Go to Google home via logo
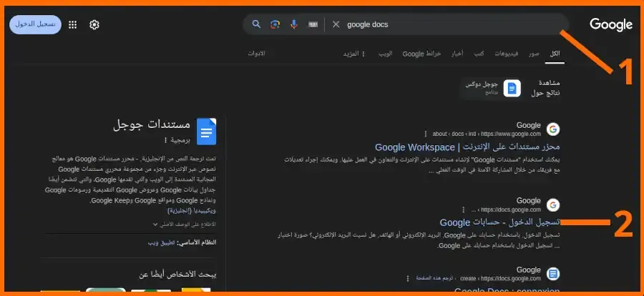Screen dimensions: 644x296 click(611, 24)
